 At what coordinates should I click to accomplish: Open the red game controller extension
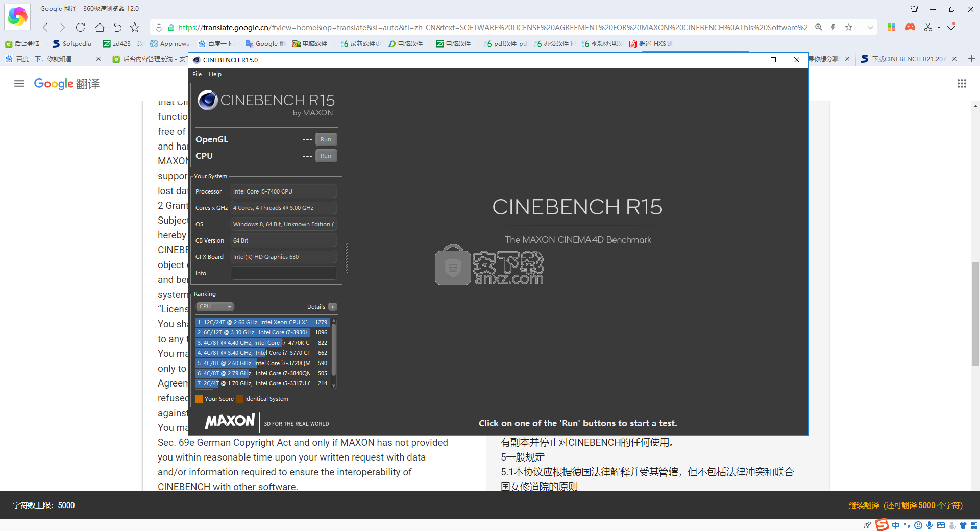point(910,27)
